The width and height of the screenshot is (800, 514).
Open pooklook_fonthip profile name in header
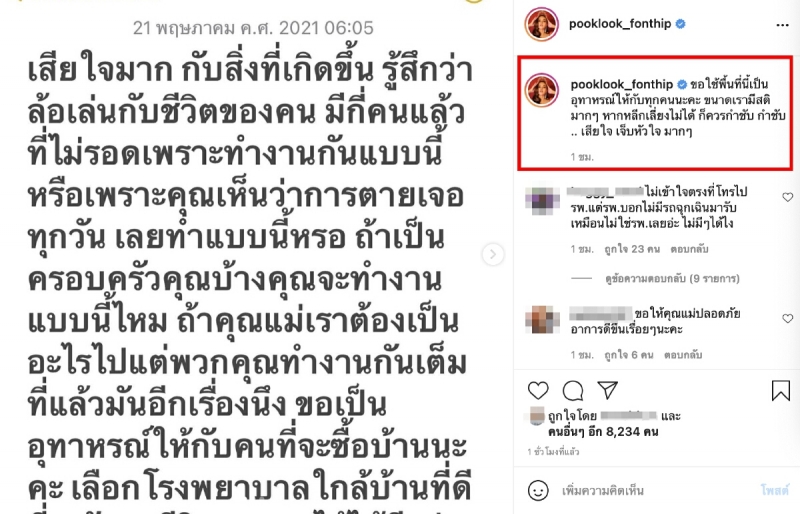(x=619, y=24)
